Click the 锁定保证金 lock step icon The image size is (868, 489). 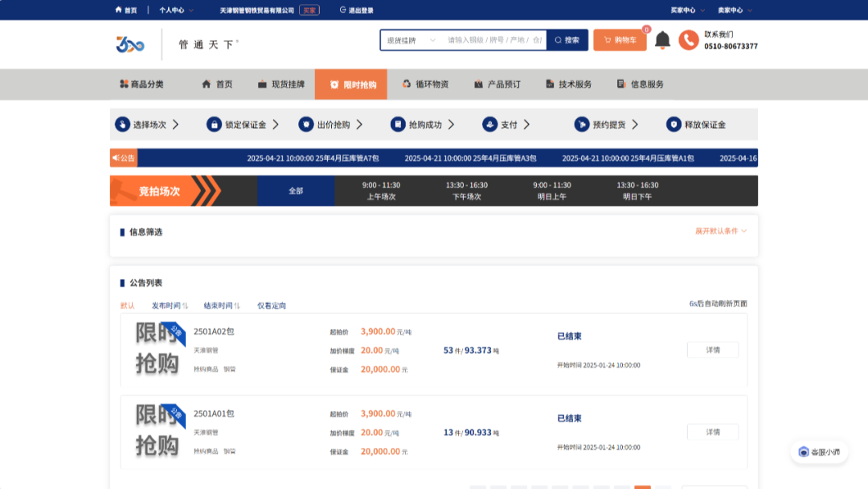coord(214,125)
